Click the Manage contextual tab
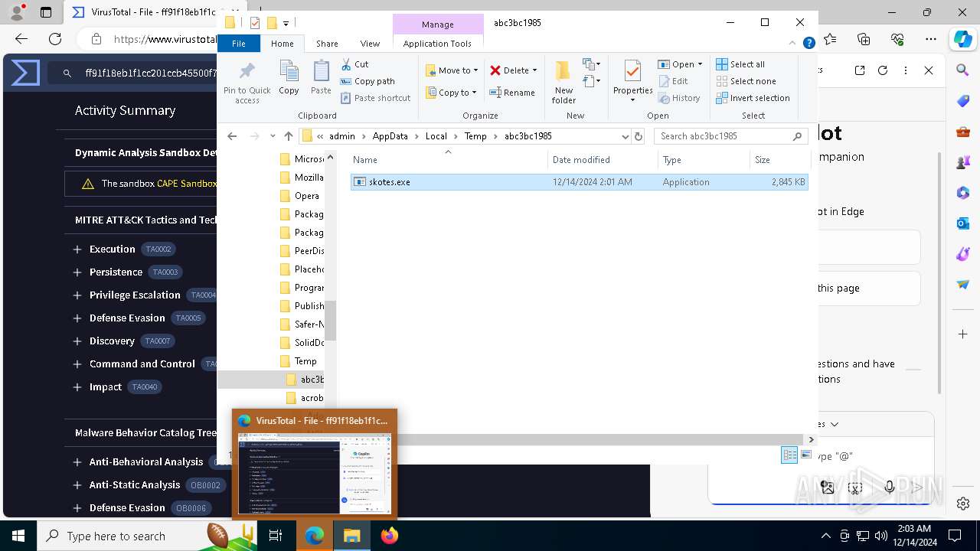This screenshot has height=551, width=980. [437, 24]
